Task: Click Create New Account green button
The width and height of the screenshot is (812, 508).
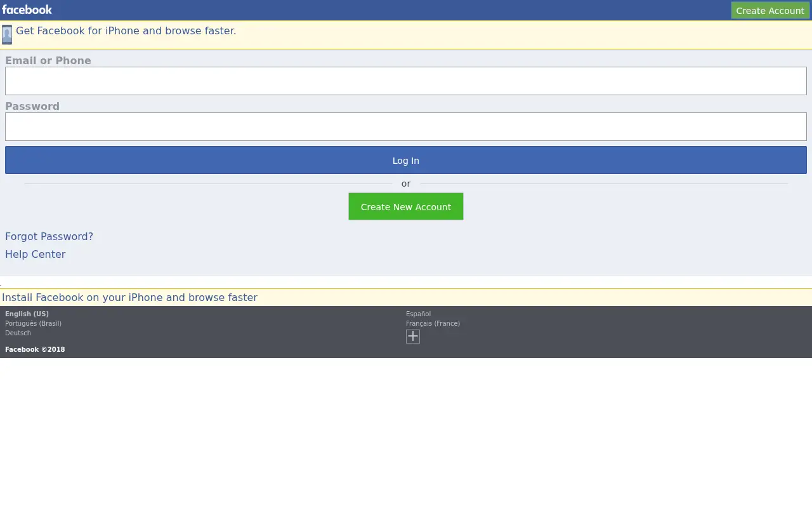Action: pyautogui.click(x=406, y=206)
